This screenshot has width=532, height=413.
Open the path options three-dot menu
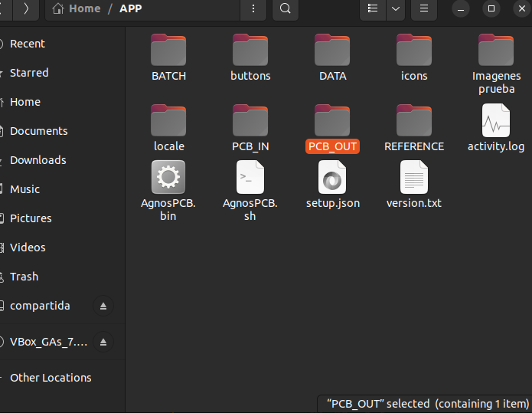[x=253, y=8]
